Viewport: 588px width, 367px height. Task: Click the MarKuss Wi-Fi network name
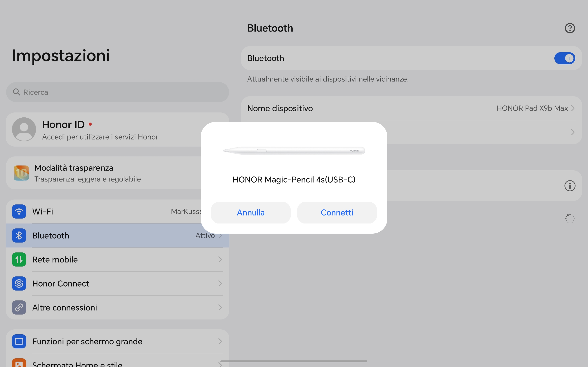[x=186, y=212]
